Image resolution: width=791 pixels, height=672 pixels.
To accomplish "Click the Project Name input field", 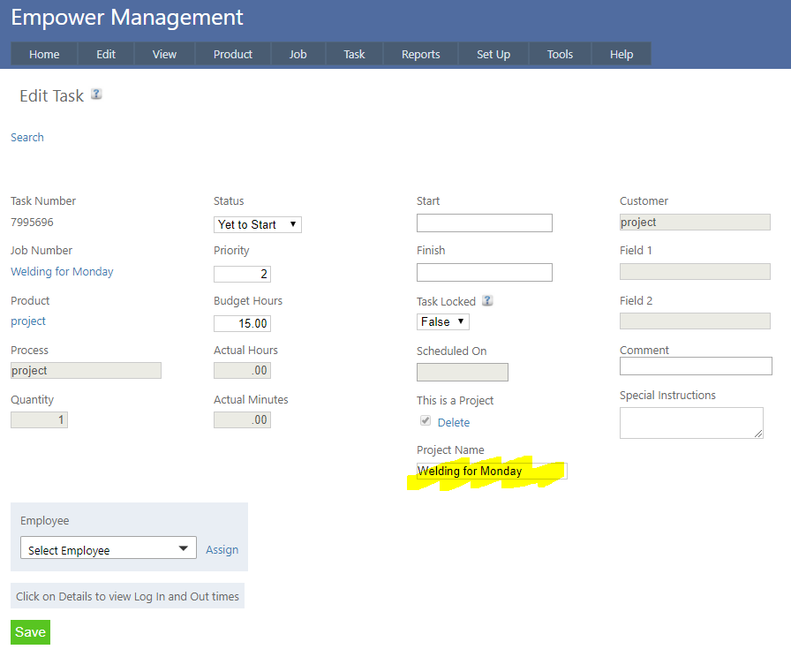I will (492, 471).
